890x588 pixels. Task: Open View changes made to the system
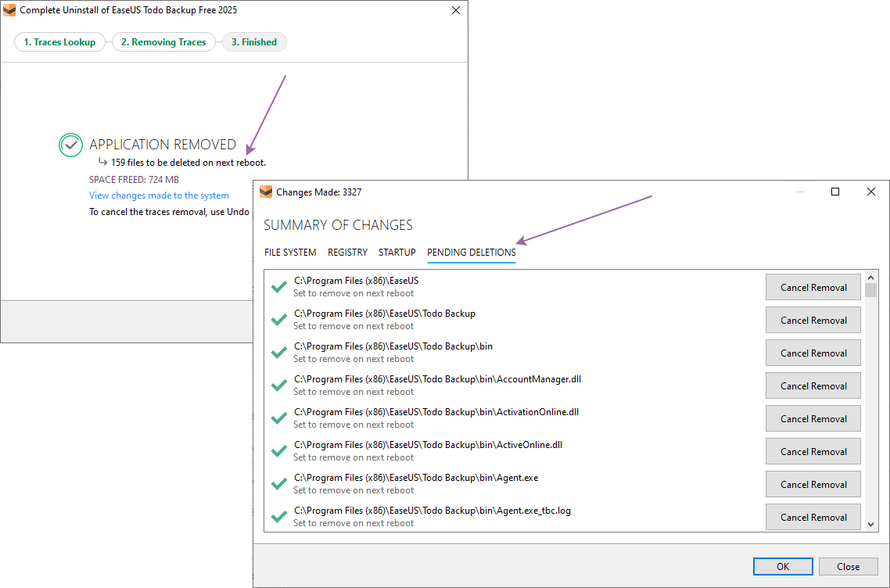pyautogui.click(x=159, y=195)
